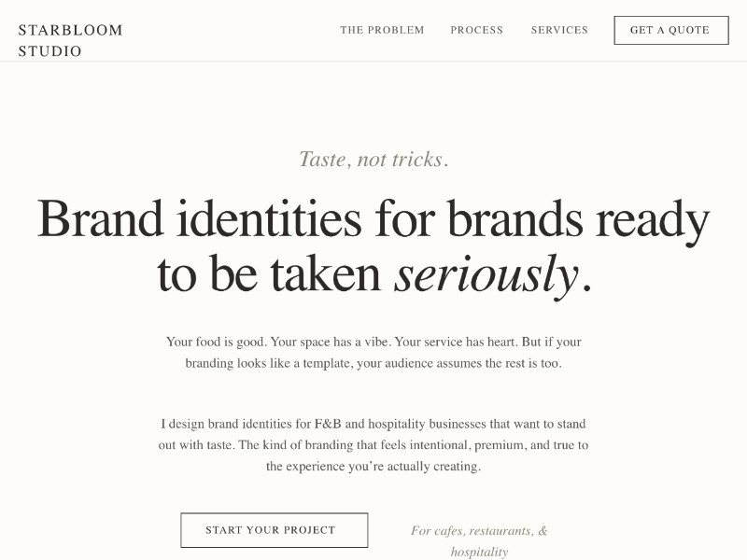This screenshot has width=747, height=560.
Task: Navigate to the Services menu item
Action: click(559, 30)
